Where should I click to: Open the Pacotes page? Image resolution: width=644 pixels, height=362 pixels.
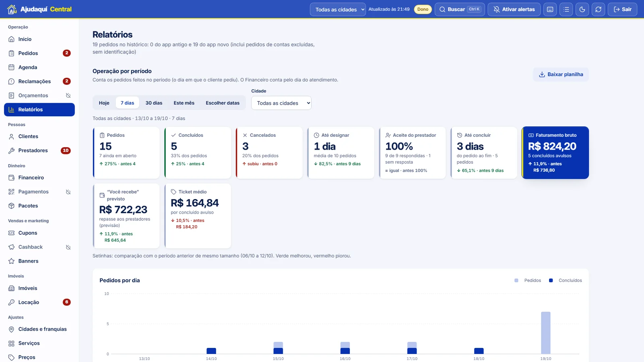[x=39, y=206]
